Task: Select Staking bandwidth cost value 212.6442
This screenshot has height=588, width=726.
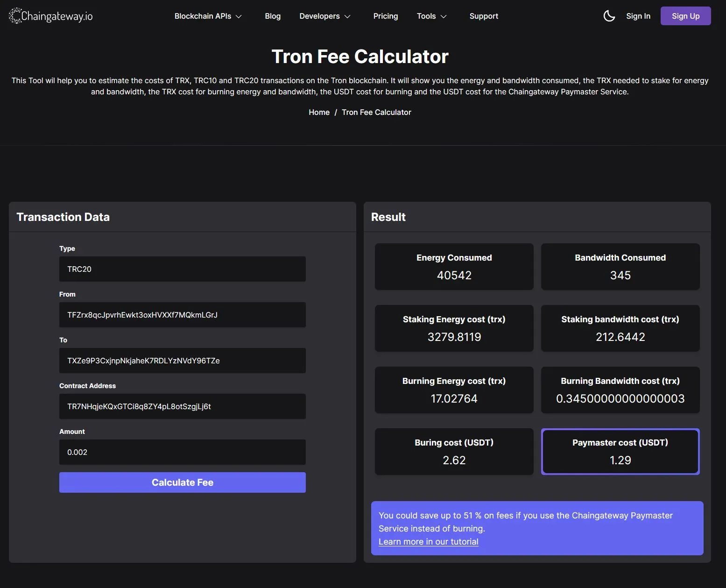Action: [620, 337]
